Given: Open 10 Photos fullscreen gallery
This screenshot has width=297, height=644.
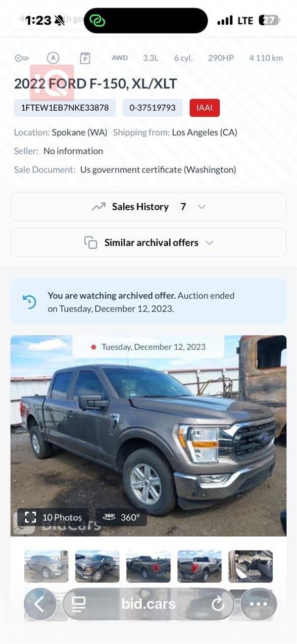Looking at the screenshot, I should [x=53, y=517].
